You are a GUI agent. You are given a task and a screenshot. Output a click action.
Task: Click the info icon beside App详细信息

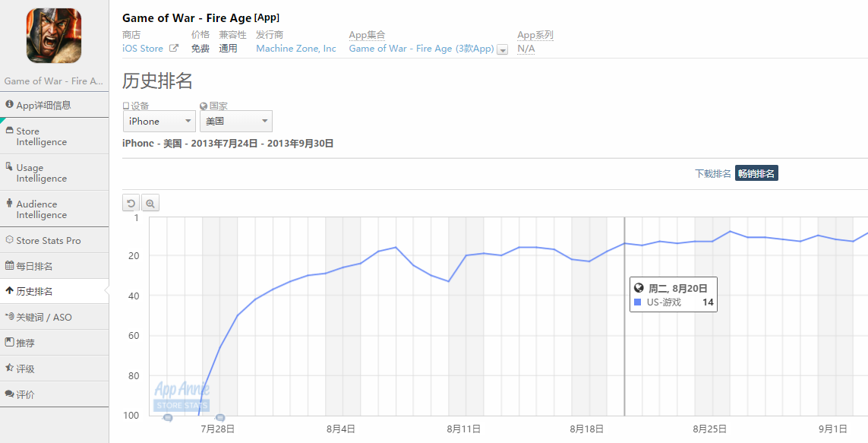click(9, 104)
